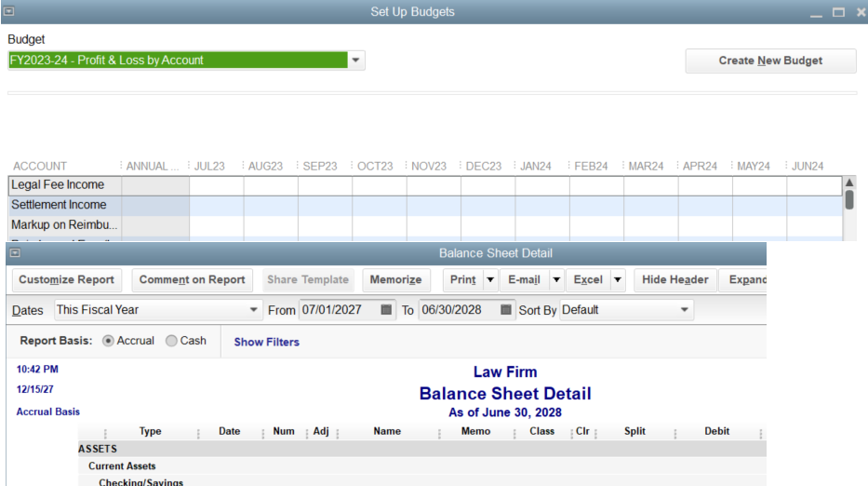Open the Budget selection dropdown
The height and width of the screenshot is (486, 868).
pyautogui.click(x=356, y=60)
